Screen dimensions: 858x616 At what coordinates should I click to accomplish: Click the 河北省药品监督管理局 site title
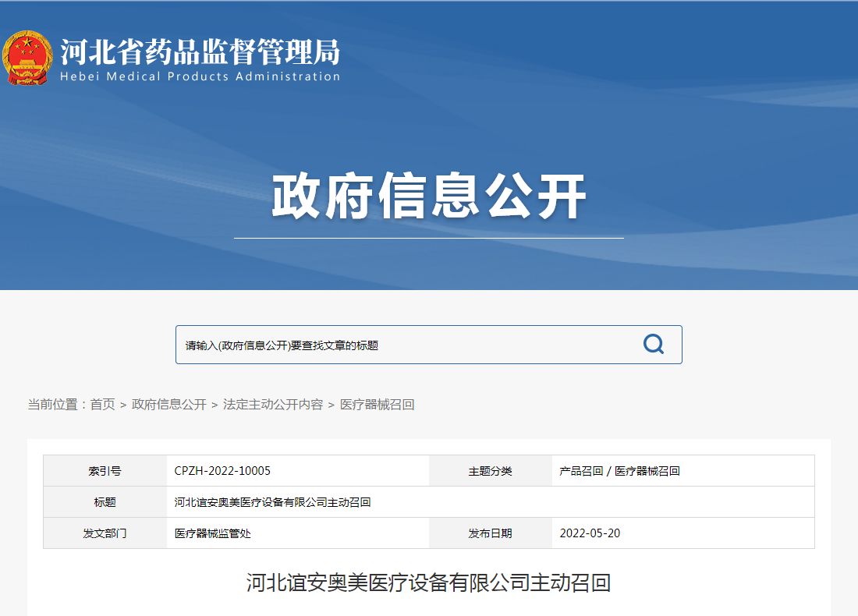coord(200,52)
